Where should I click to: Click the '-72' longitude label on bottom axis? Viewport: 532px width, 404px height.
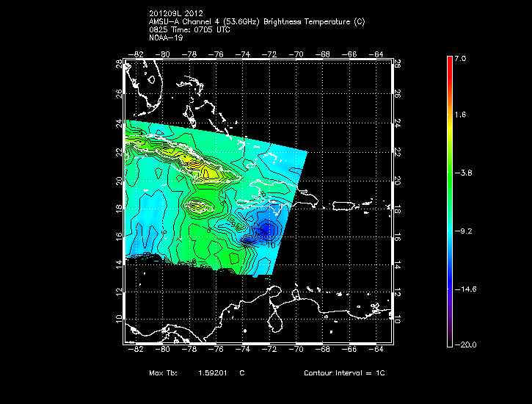click(269, 350)
